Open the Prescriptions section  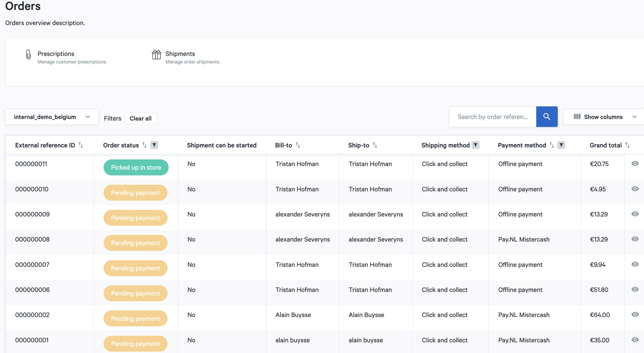coord(56,54)
